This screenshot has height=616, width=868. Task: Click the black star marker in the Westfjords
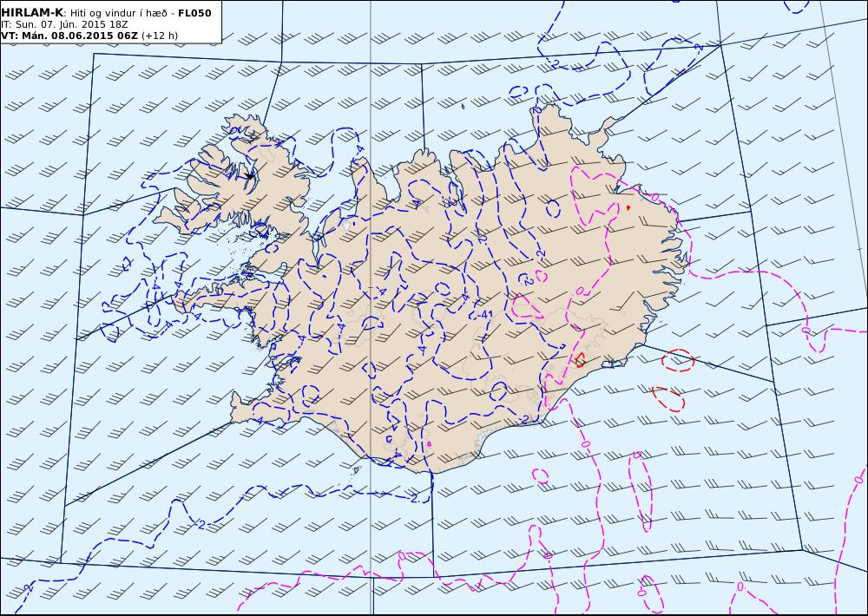tap(250, 176)
